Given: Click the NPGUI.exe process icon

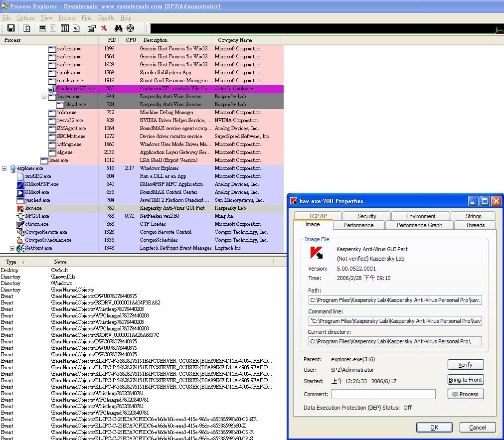Looking at the screenshot, I should pyautogui.click(x=20, y=216).
